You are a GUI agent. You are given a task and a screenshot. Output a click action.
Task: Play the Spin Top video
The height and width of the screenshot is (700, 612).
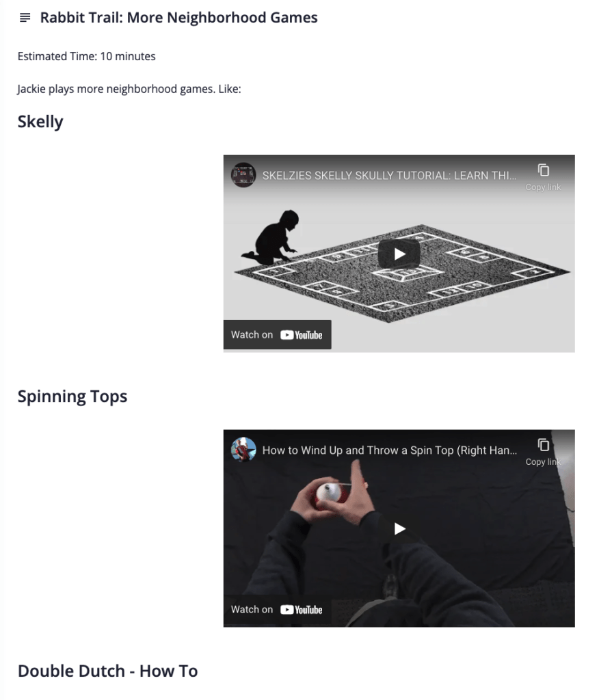(399, 528)
